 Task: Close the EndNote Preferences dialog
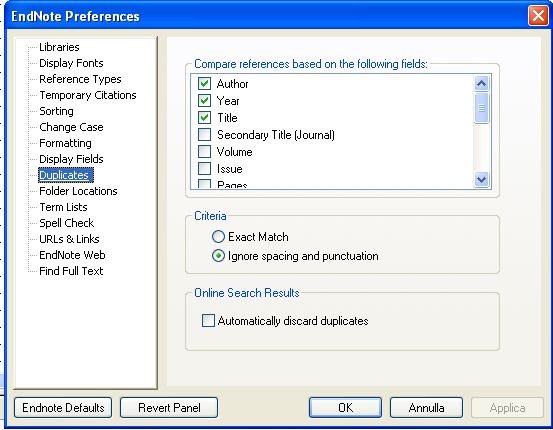click(x=538, y=16)
